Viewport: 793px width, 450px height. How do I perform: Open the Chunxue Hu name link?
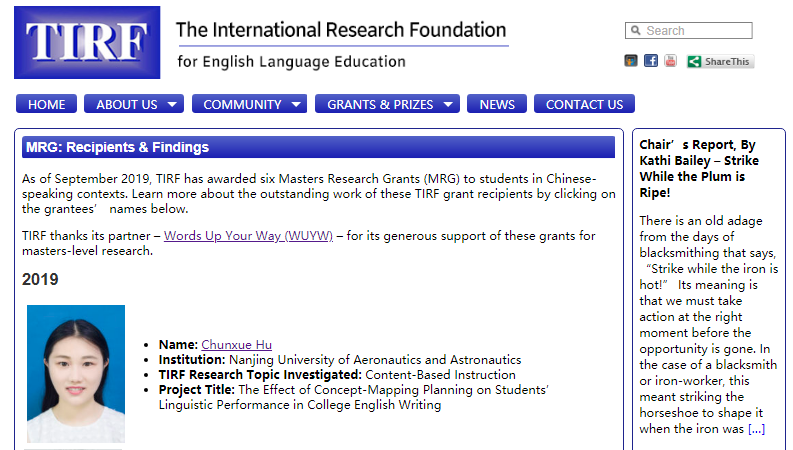pos(236,345)
